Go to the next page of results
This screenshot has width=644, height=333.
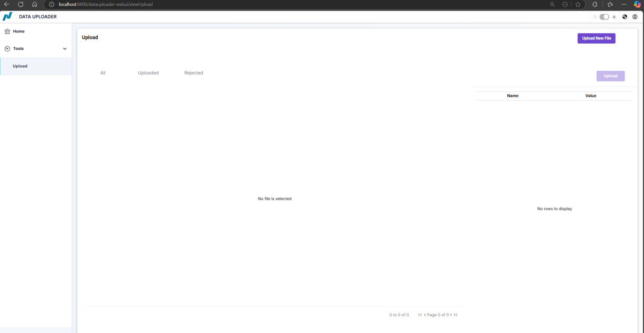pyautogui.click(x=451, y=315)
